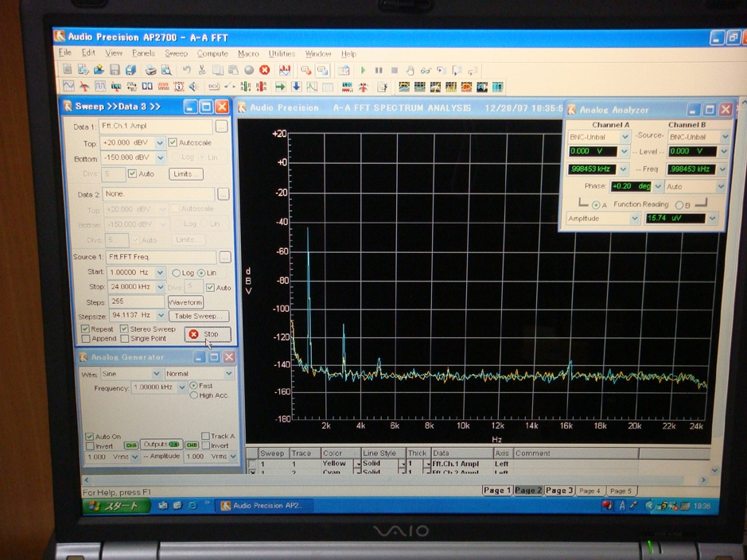The width and height of the screenshot is (747, 560).
Task: Click the Cut scissors icon
Action: pos(202,70)
